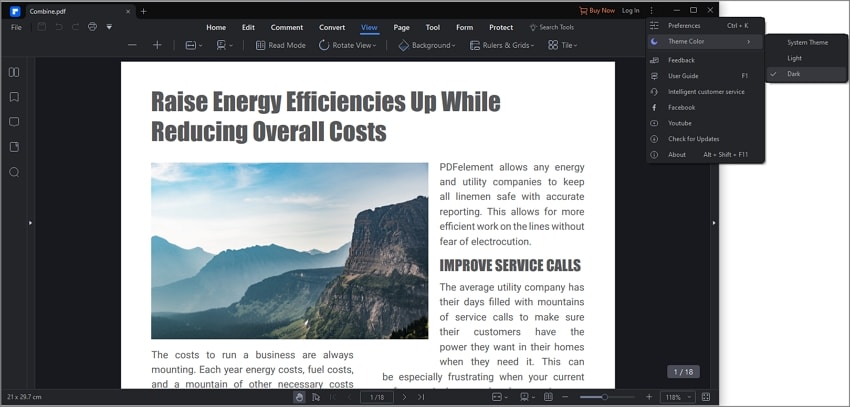This screenshot has height=407, width=850.
Task: Switch to the Home tab
Action: pos(216,27)
